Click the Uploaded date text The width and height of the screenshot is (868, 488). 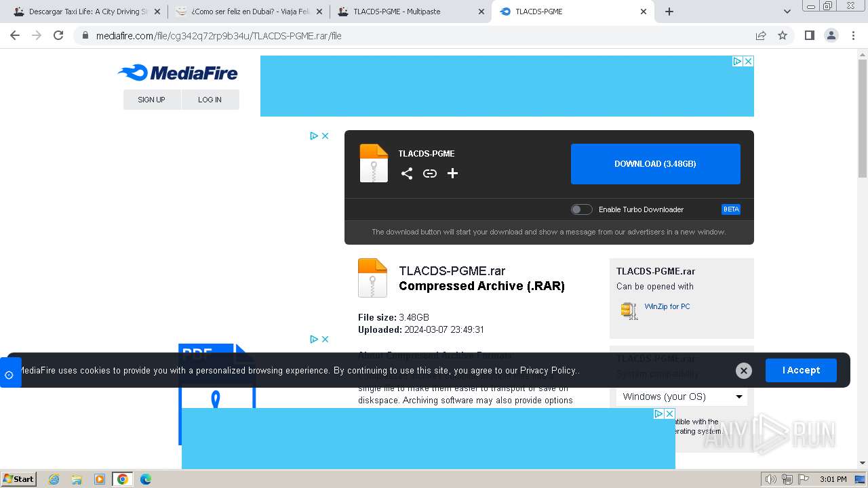coord(421,330)
